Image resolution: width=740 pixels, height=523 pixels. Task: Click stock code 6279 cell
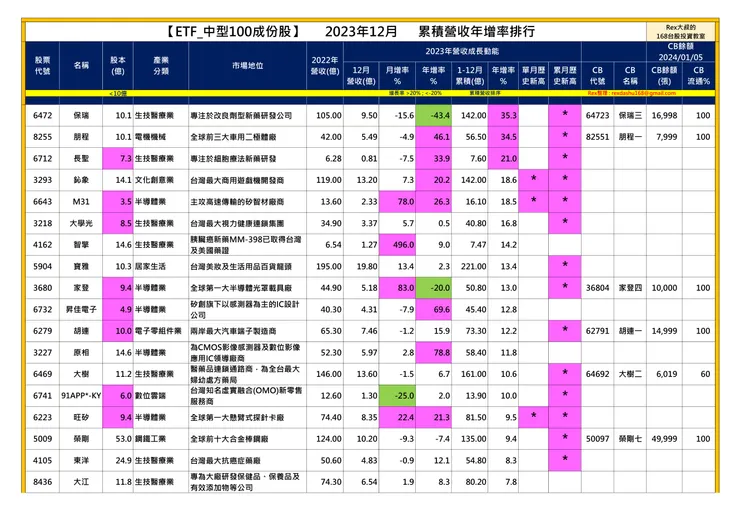(x=42, y=331)
